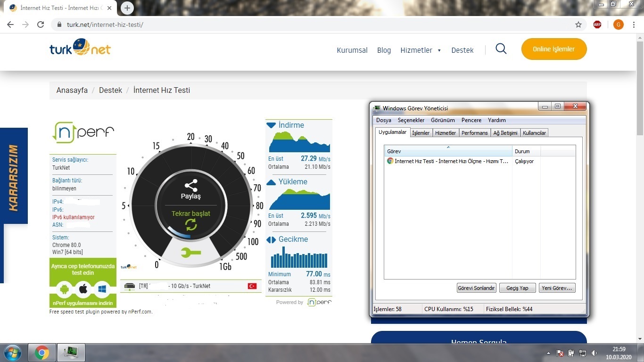Click Task Manager icon in taskbar

(72, 353)
